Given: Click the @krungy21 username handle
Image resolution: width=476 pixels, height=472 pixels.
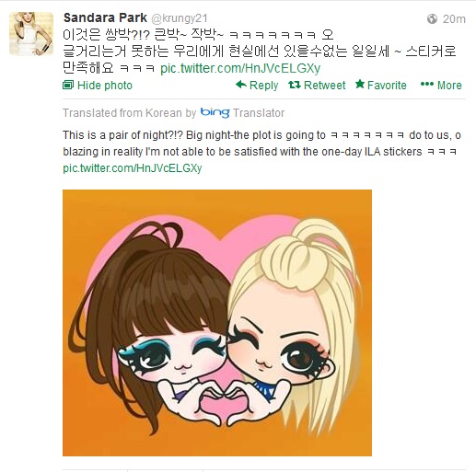Looking at the screenshot, I should point(180,18).
